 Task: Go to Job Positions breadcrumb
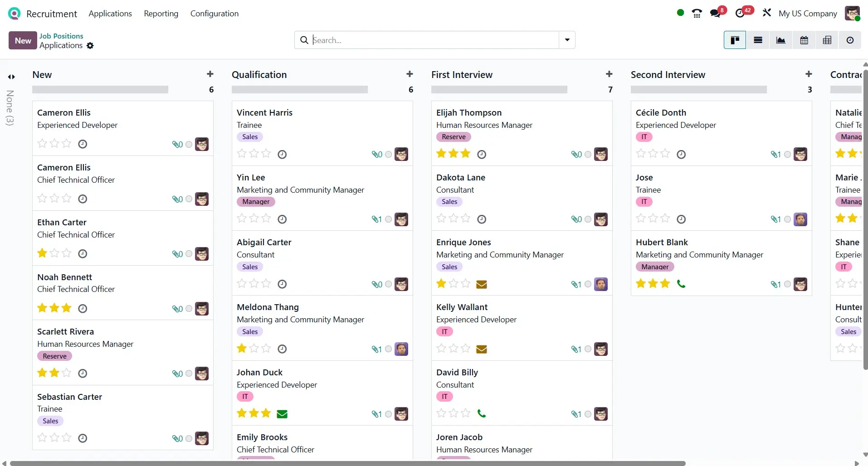coord(61,36)
